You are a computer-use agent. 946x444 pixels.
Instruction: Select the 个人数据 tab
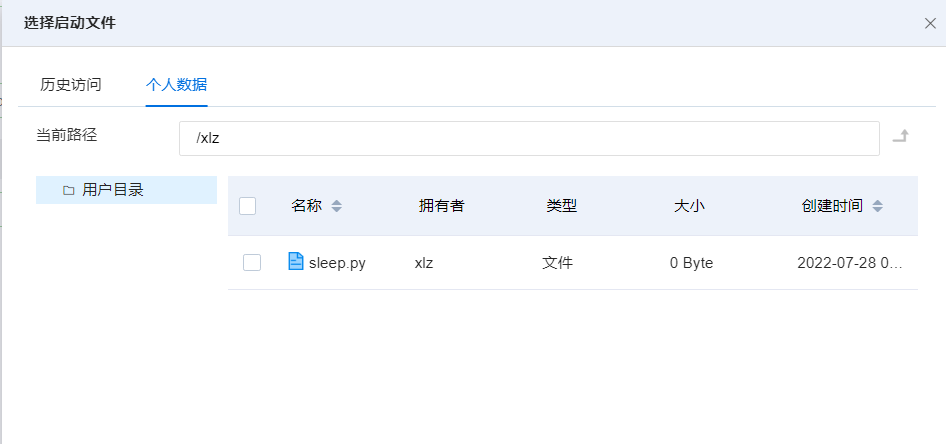tap(176, 85)
